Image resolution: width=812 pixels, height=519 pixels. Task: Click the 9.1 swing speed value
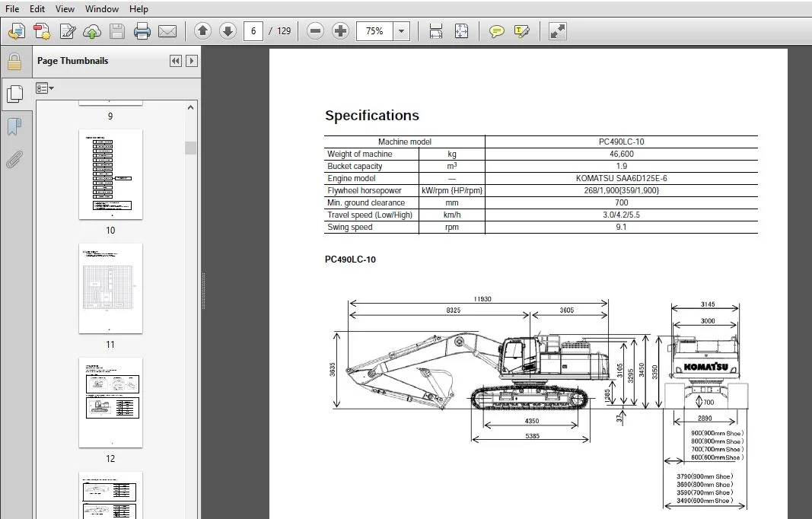(x=622, y=227)
